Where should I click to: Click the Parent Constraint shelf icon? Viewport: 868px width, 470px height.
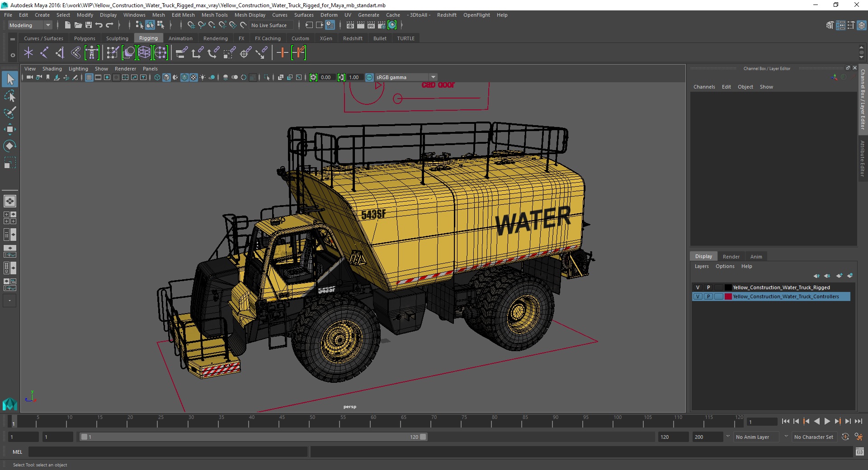(x=182, y=53)
